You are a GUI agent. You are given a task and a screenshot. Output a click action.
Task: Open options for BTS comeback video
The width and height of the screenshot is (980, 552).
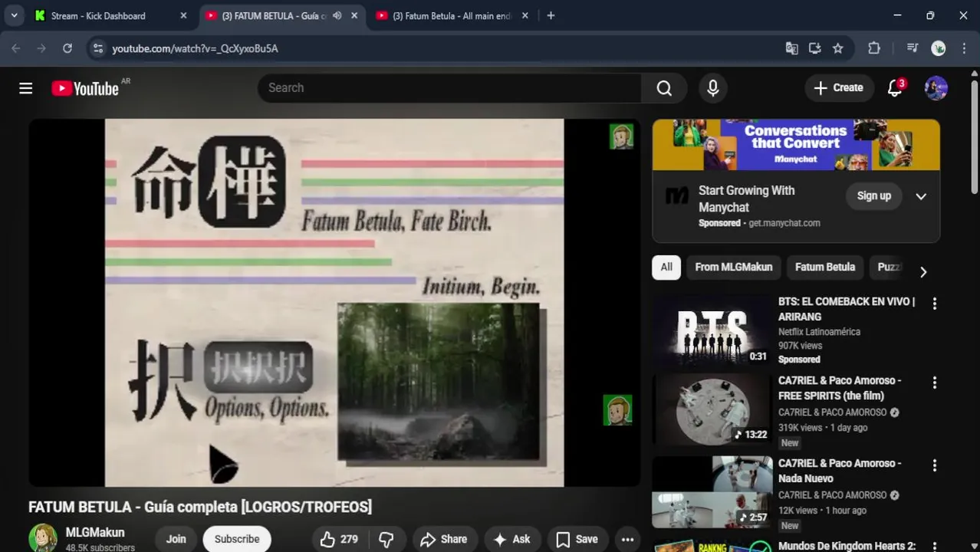click(934, 304)
